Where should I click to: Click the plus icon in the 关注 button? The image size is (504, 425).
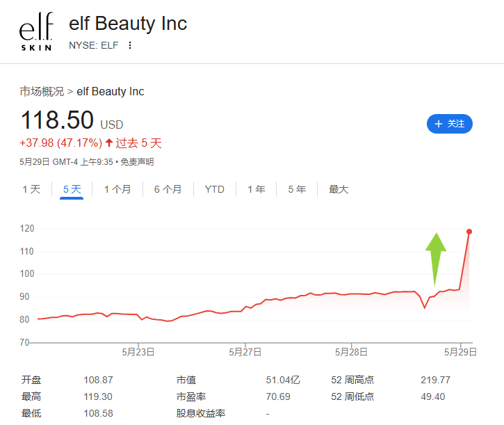[439, 124]
